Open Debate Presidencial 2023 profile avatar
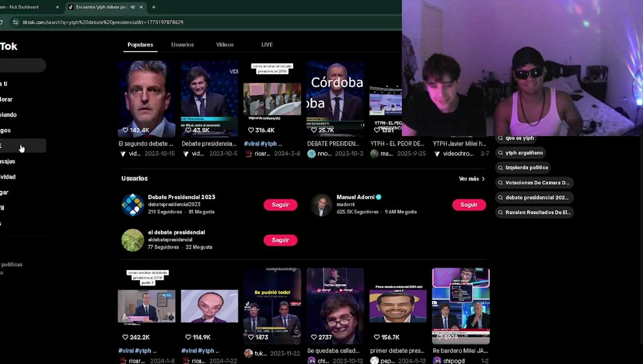 (x=132, y=205)
